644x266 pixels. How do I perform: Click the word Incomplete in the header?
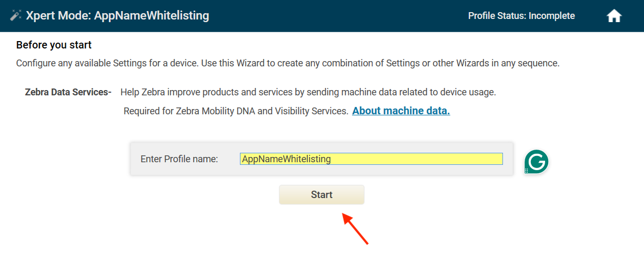552,16
